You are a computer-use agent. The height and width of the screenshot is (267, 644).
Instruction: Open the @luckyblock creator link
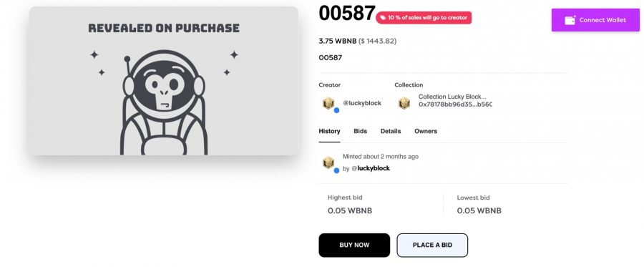coord(362,103)
